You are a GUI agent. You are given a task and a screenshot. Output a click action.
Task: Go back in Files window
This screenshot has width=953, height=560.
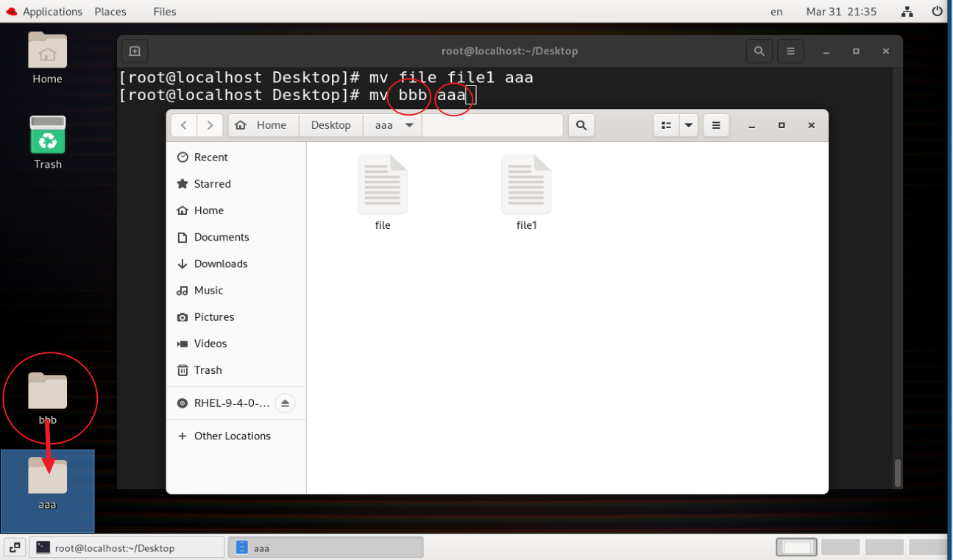click(x=184, y=125)
